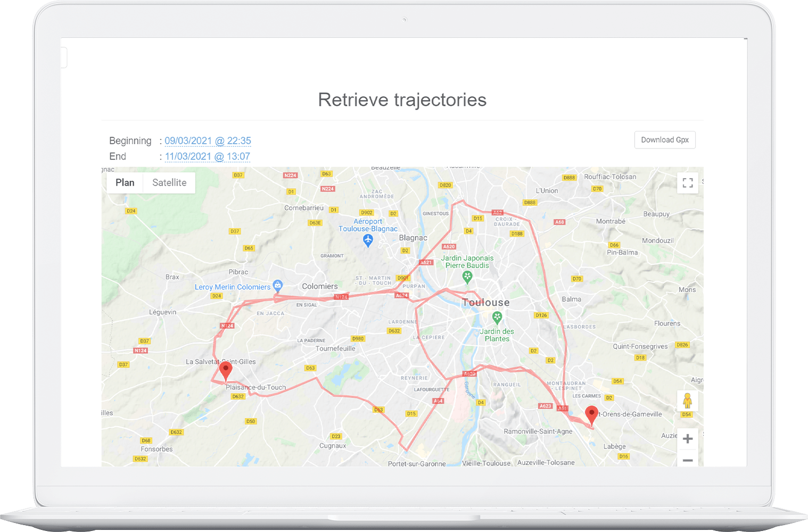
Task: Click the Balma town label
Action: point(571,299)
